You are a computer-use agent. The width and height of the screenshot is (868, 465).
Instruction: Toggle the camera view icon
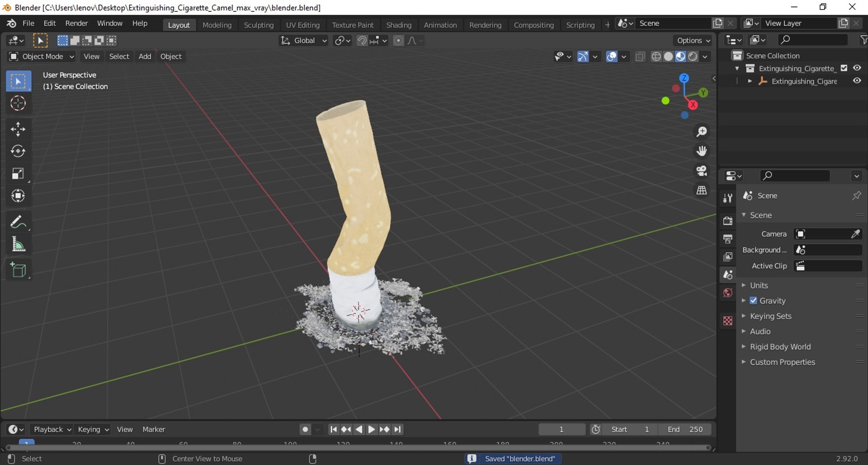click(702, 171)
